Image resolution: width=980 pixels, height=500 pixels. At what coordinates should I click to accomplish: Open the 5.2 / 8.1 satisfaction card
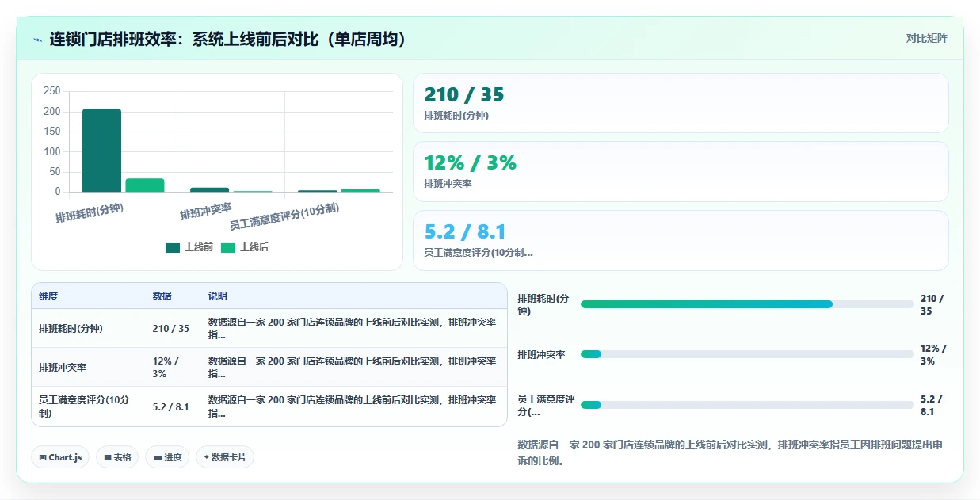[x=681, y=240]
